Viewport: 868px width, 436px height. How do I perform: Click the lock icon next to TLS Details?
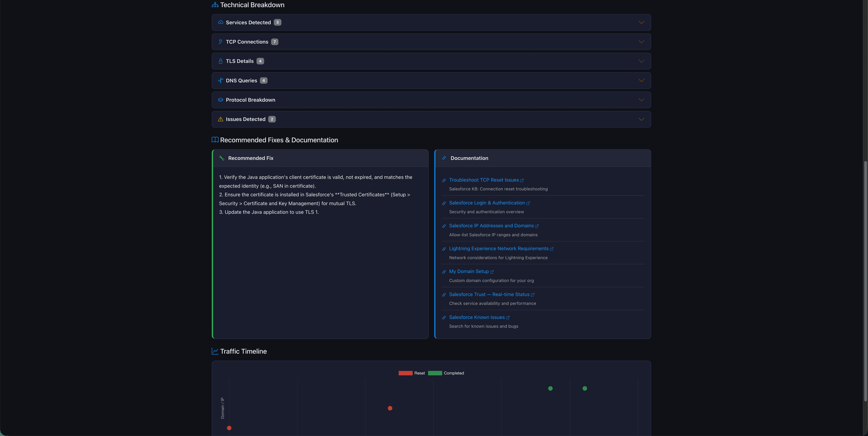click(220, 61)
